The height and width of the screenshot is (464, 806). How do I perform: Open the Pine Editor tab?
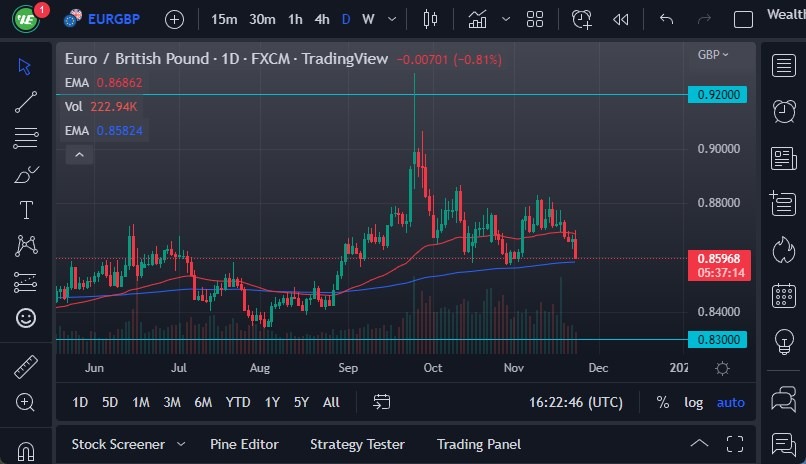click(244, 444)
